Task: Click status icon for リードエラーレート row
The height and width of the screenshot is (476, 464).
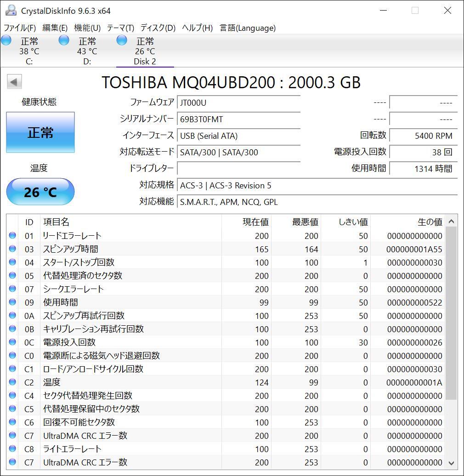Action: [x=12, y=236]
